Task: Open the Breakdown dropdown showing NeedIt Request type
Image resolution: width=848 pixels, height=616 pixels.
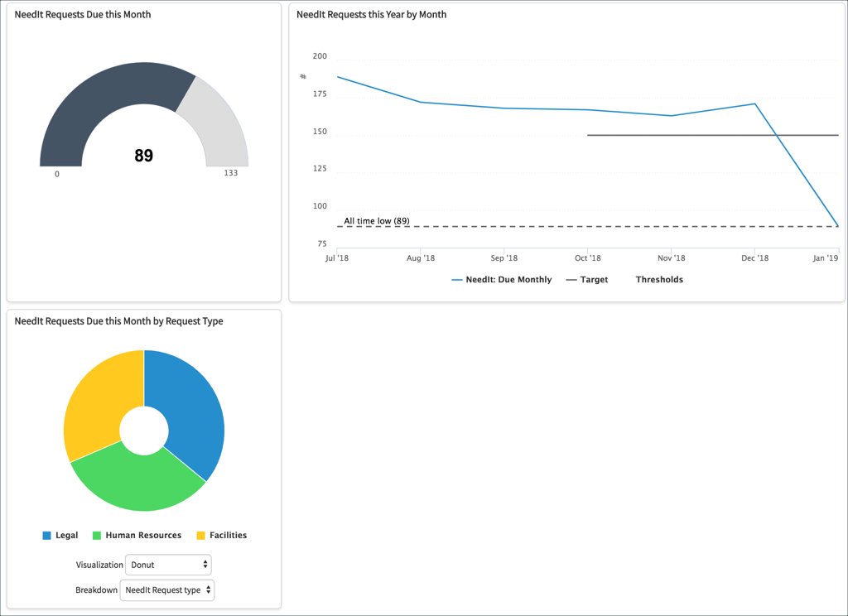Action: 166,590
